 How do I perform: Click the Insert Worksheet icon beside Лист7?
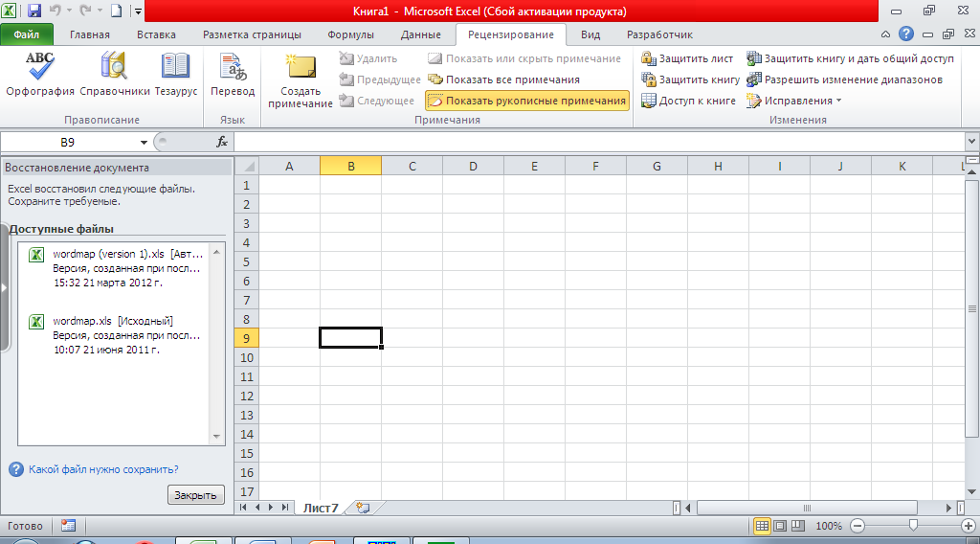pyautogui.click(x=363, y=508)
